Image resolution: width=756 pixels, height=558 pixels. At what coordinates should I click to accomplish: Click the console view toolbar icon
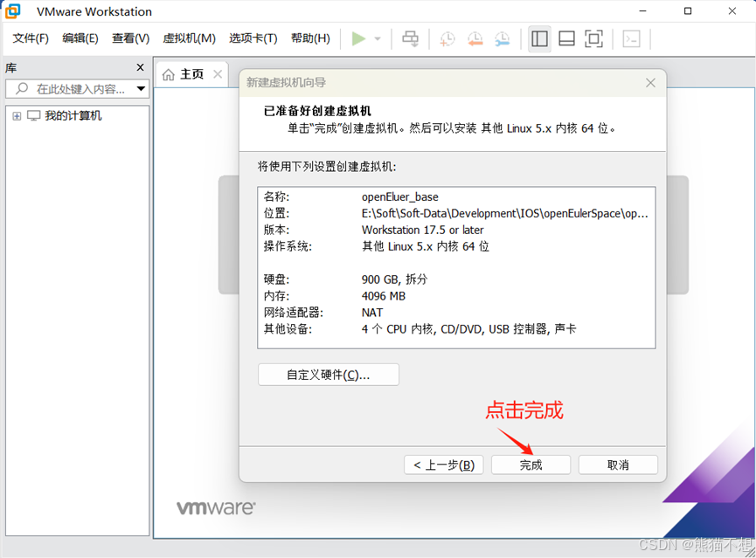631,38
